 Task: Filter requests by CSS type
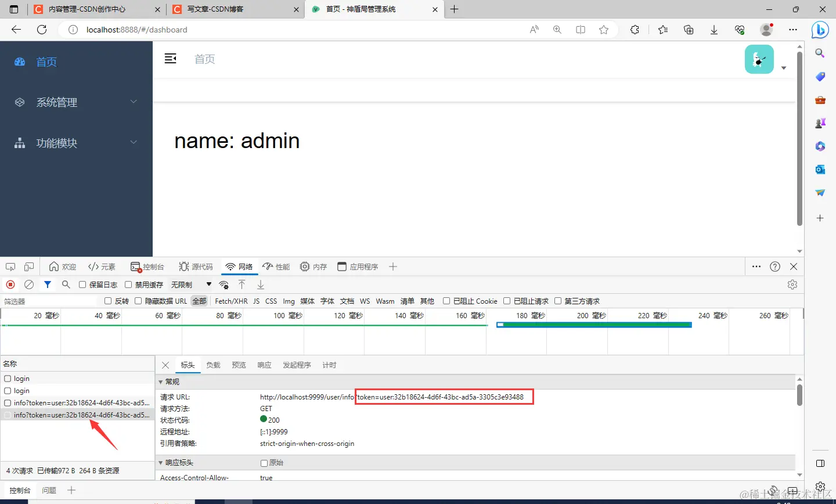(x=271, y=301)
